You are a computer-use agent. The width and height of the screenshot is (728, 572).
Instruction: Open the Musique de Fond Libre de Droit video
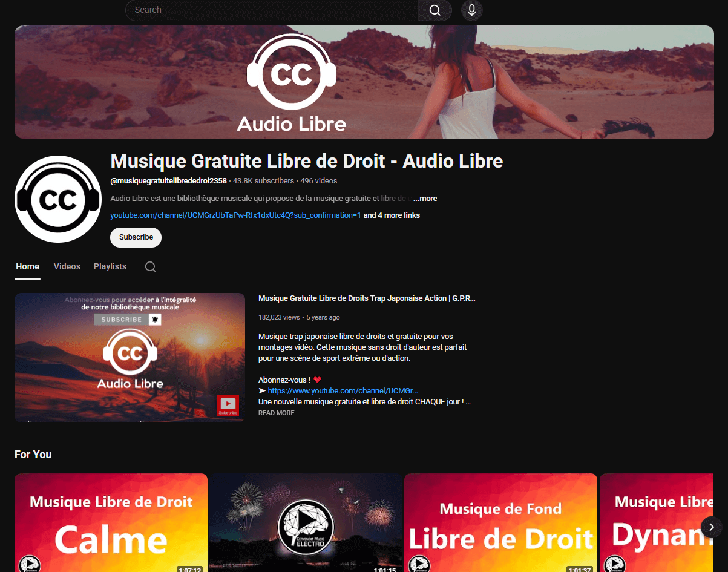500,523
